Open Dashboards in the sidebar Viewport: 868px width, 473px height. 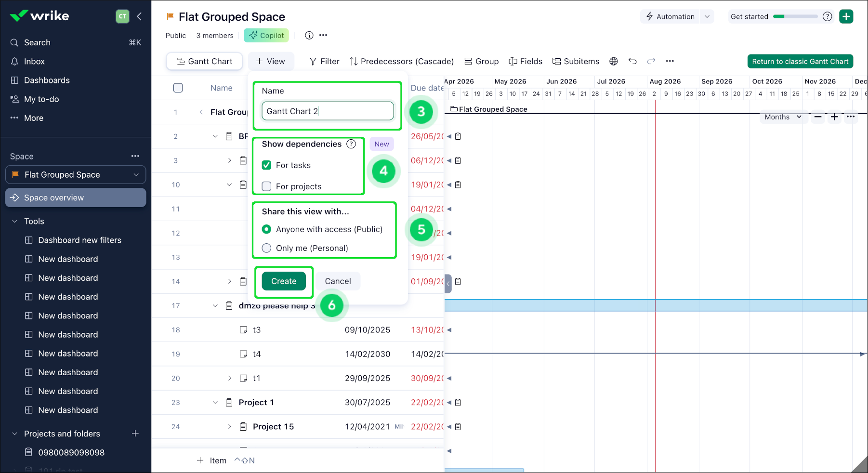76,80
